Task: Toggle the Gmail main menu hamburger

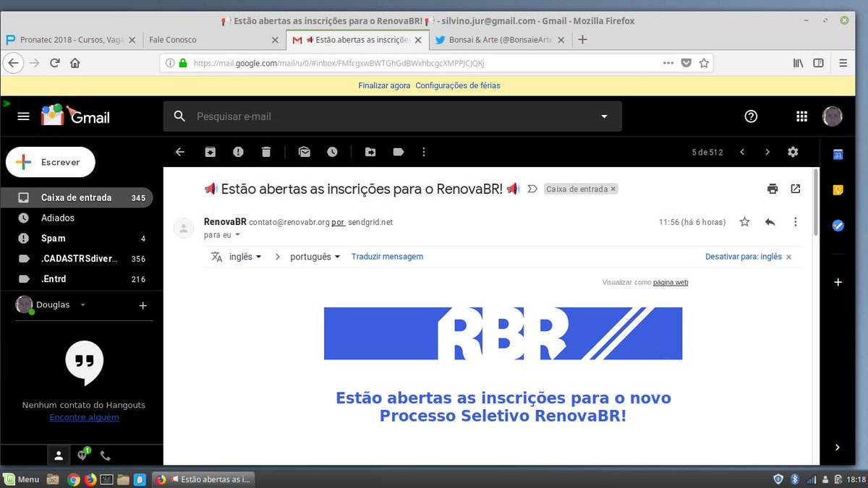Action: pyautogui.click(x=24, y=116)
